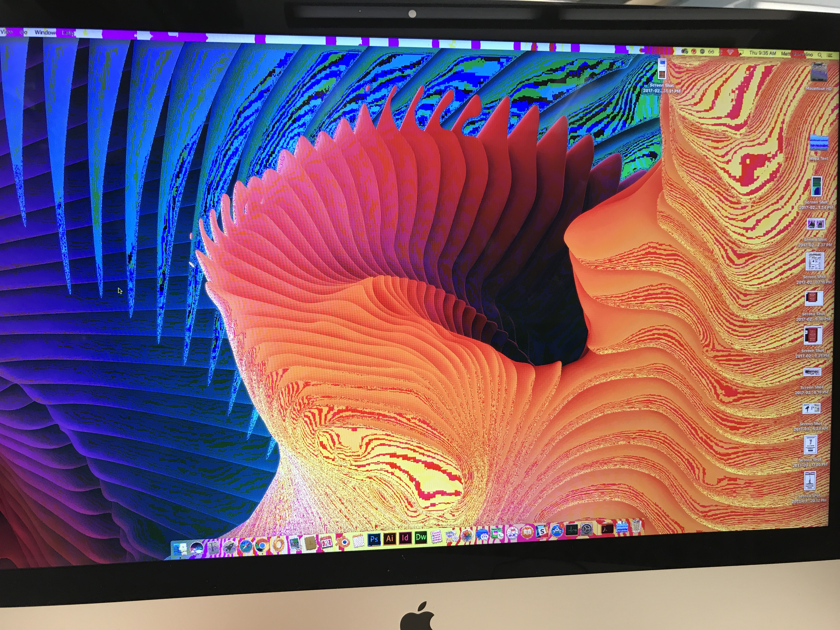
Task: Open the Window menu
Action: pyautogui.click(x=45, y=32)
